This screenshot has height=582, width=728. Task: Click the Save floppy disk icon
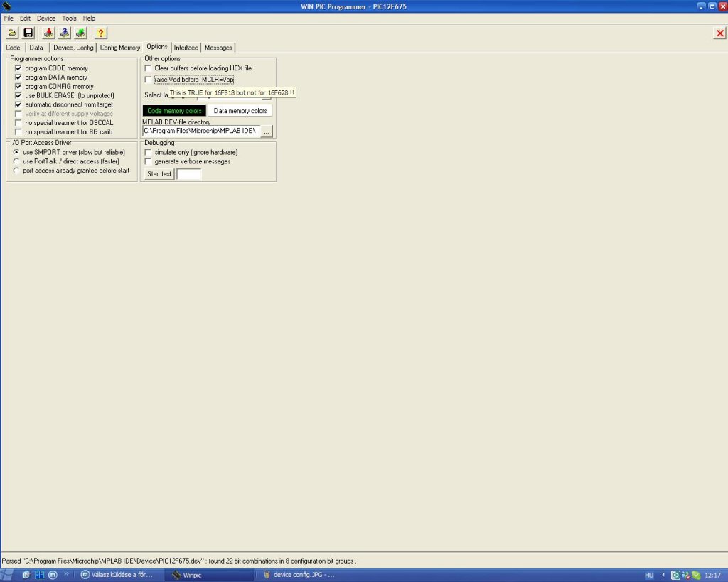pyautogui.click(x=28, y=33)
